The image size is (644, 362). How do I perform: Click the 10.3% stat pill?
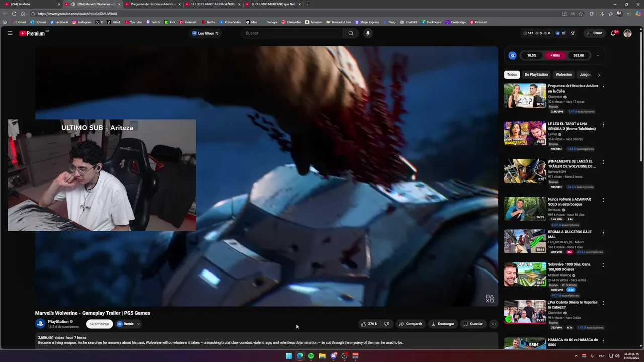coord(532,55)
